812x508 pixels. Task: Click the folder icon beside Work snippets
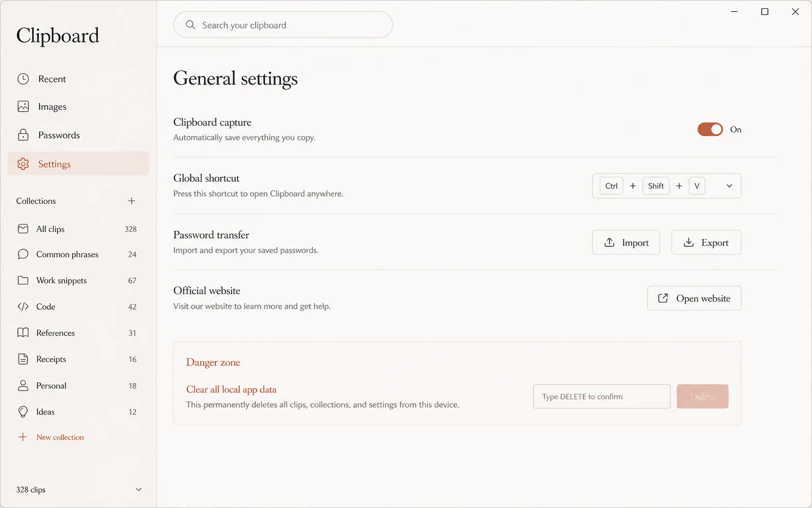(x=23, y=280)
